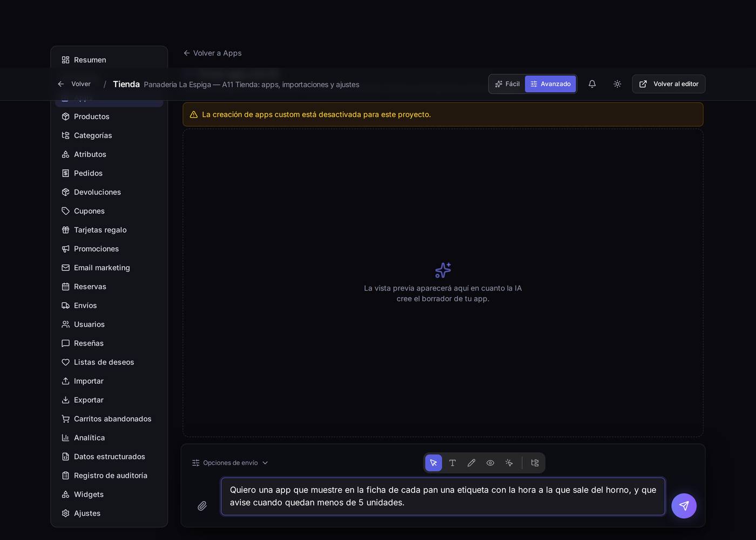Click the paperclip attach file icon
This screenshot has width=756, height=540.
pyautogui.click(x=202, y=506)
